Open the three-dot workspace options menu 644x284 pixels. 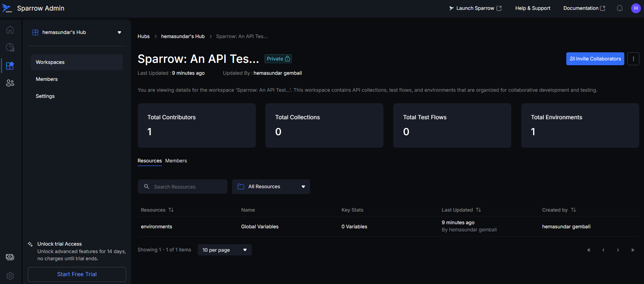coord(633,59)
